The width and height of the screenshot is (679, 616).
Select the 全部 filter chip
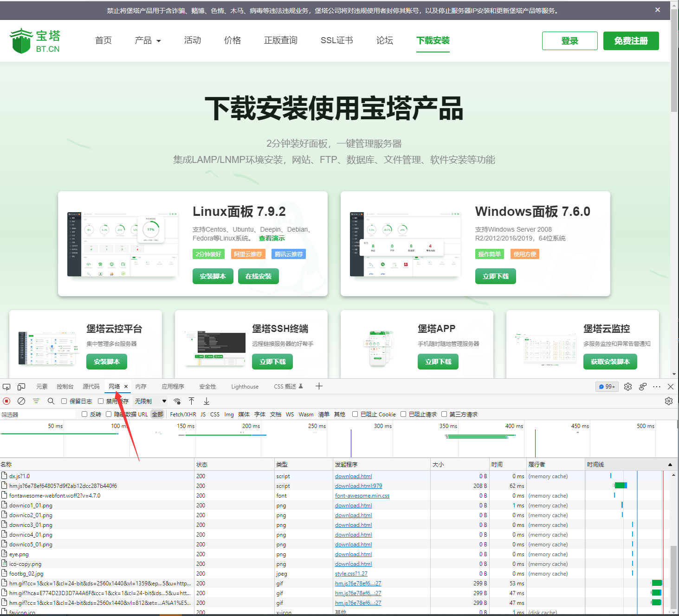[x=157, y=414]
